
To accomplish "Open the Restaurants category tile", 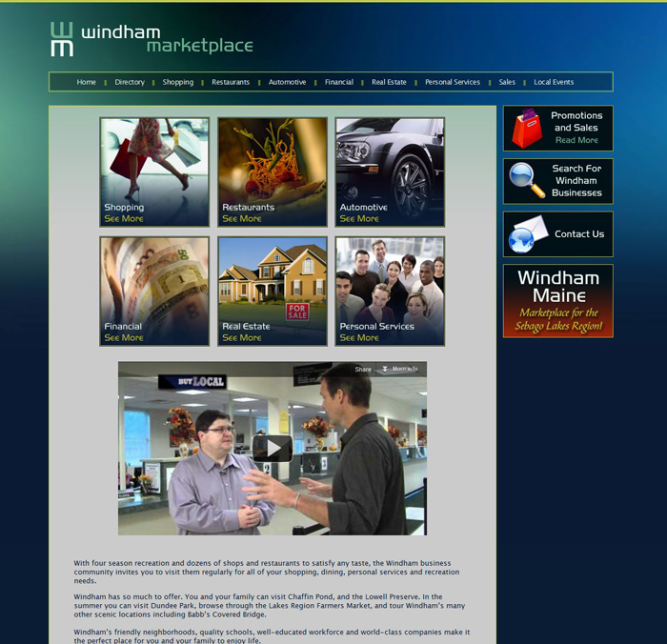I will pyautogui.click(x=273, y=171).
